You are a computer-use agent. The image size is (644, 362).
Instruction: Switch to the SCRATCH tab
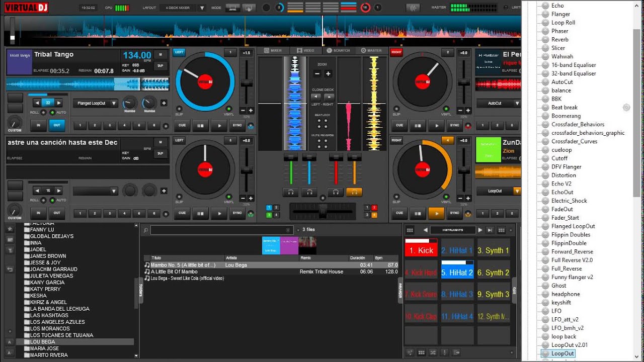point(339,51)
